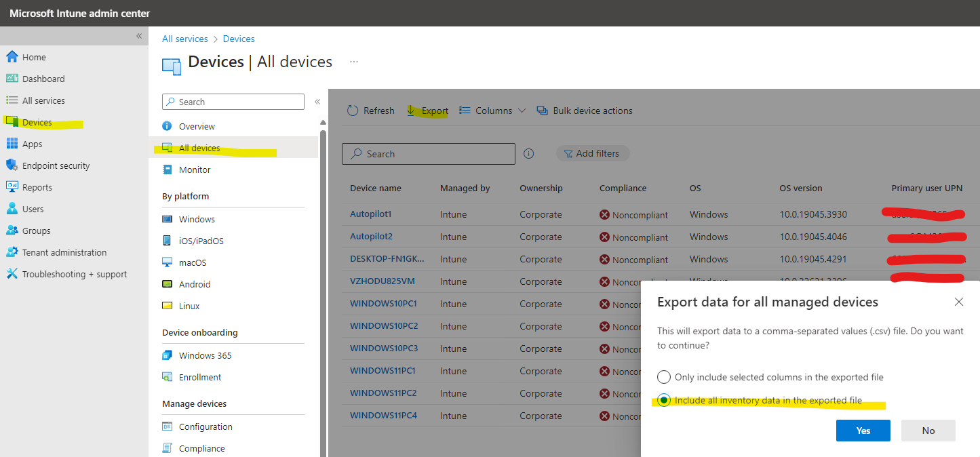Screen dimensions: 980x457
Task: Open Troubleshooting + support wrench icon
Action: click(x=12, y=274)
